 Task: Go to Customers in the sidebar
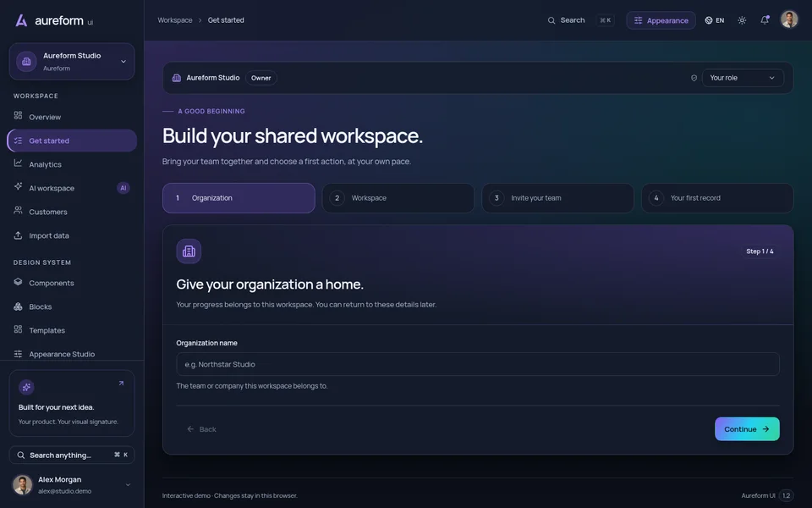click(72, 212)
